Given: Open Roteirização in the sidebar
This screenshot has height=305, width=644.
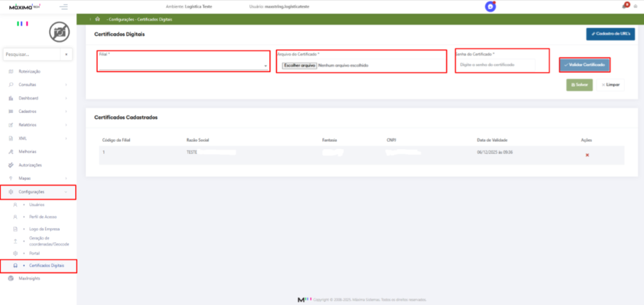Looking at the screenshot, I should coord(30,71).
